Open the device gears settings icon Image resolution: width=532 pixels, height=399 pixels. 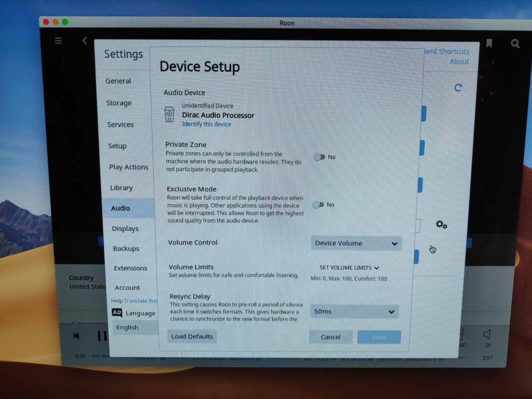(x=441, y=225)
